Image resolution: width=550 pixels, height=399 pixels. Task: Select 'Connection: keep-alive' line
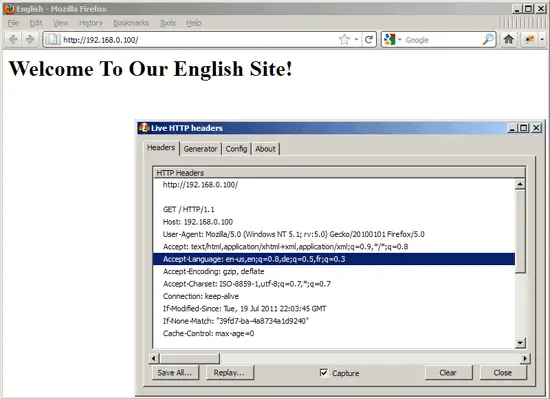click(x=334, y=296)
